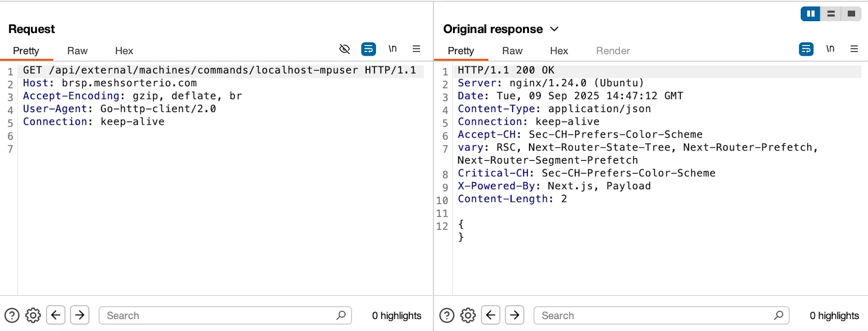Image resolution: width=868 pixels, height=331 pixels.
Task: Toggle word wrap icon in Request panel
Action: point(368,49)
